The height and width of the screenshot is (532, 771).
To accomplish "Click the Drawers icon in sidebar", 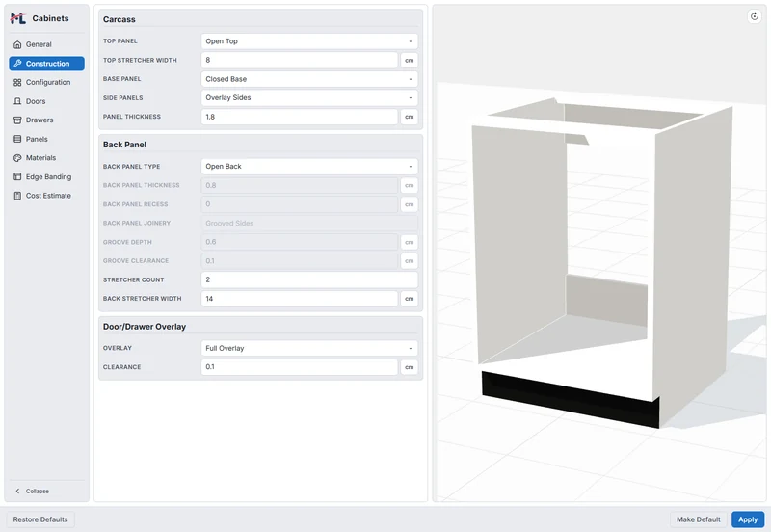I will point(17,120).
